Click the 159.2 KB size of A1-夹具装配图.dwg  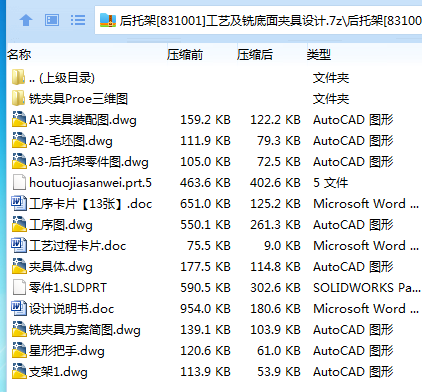(205, 120)
